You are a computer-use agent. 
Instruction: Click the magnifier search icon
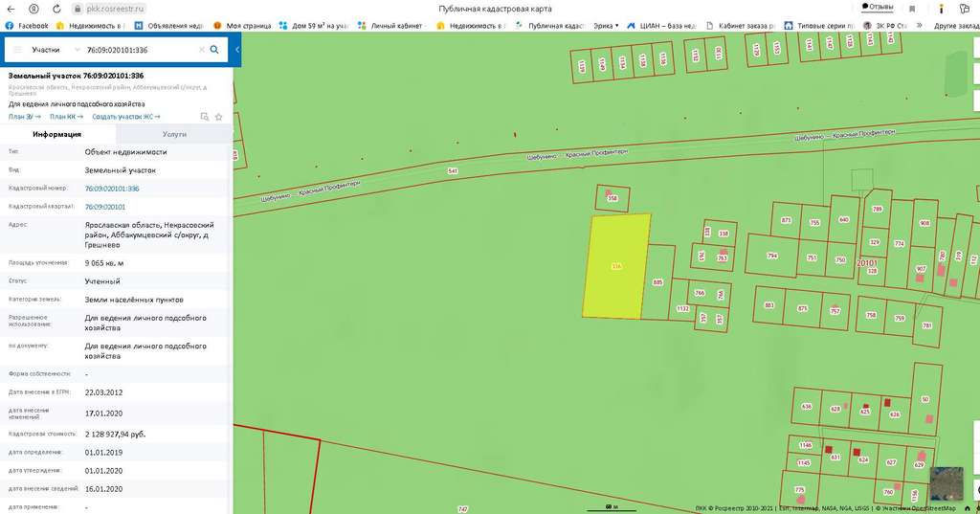tap(214, 49)
